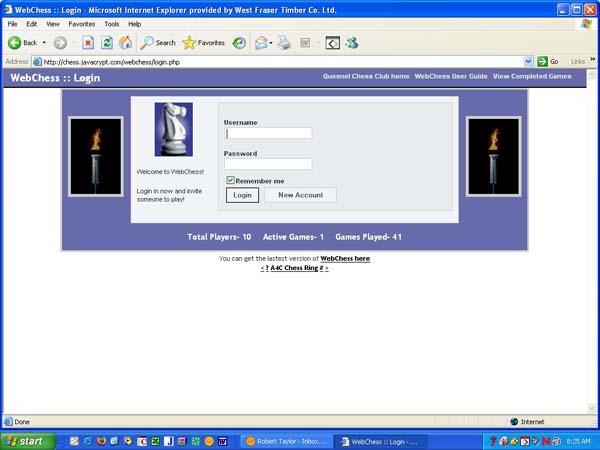Click the green Back arrow button
600x450 pixels.
click(x=15, y=43)
